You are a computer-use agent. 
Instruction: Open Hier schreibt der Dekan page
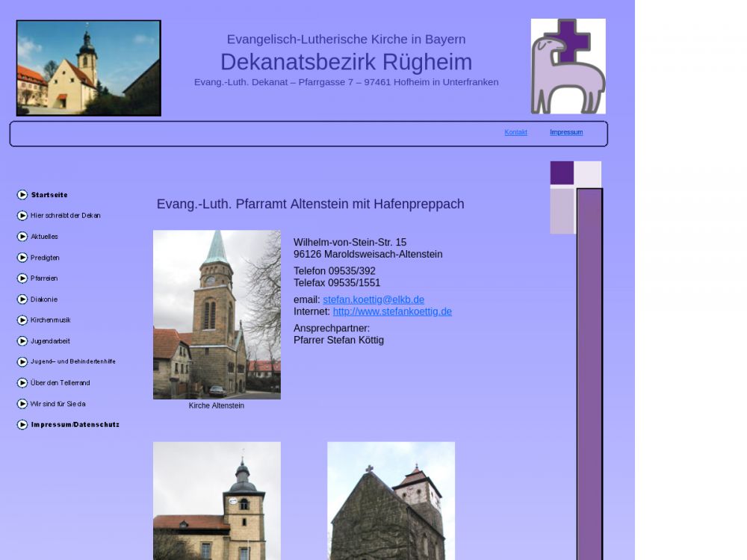(x=66, y=216)
